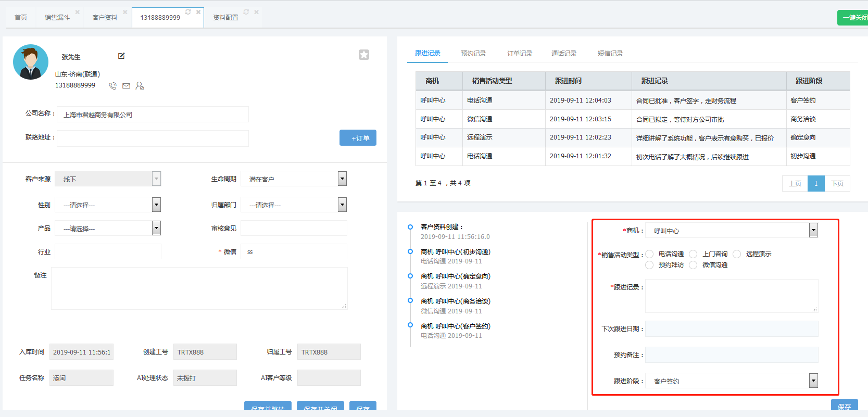This screenshot has width=868, height=417.
Task: Go to next page with 下页
Action: [837, 184]
